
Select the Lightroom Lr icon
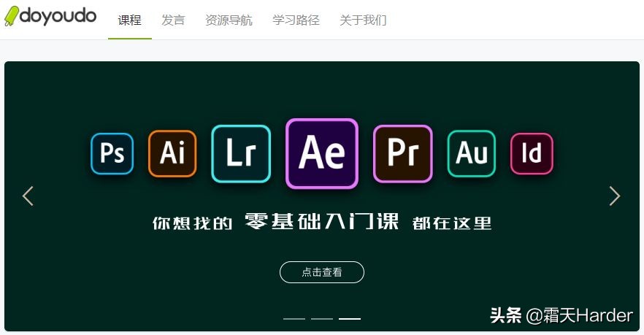(x=241, y=153)
